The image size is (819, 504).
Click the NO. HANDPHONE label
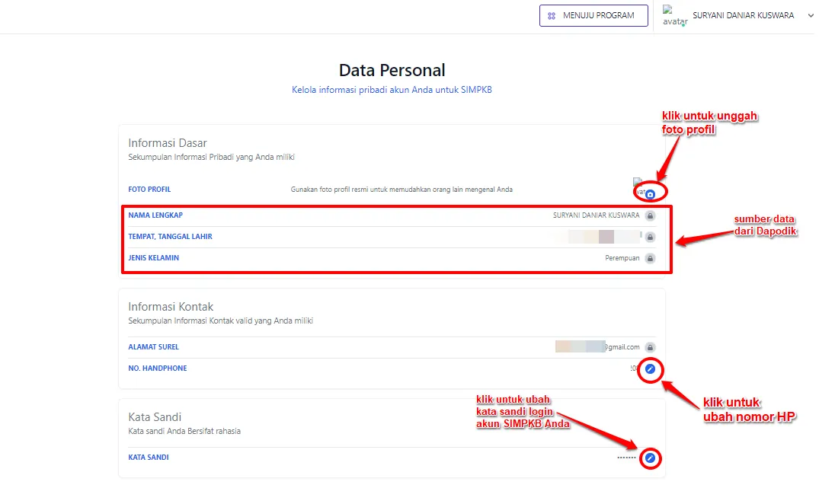158,368
